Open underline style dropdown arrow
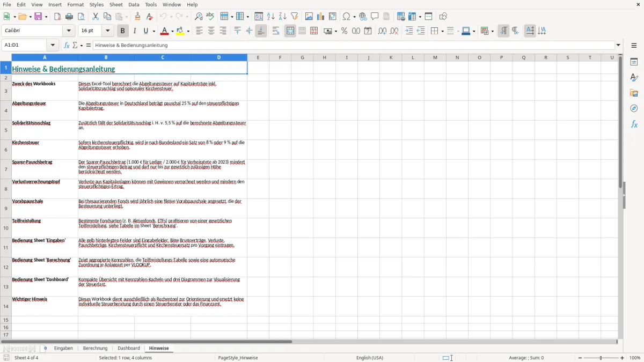 (153, 31)
